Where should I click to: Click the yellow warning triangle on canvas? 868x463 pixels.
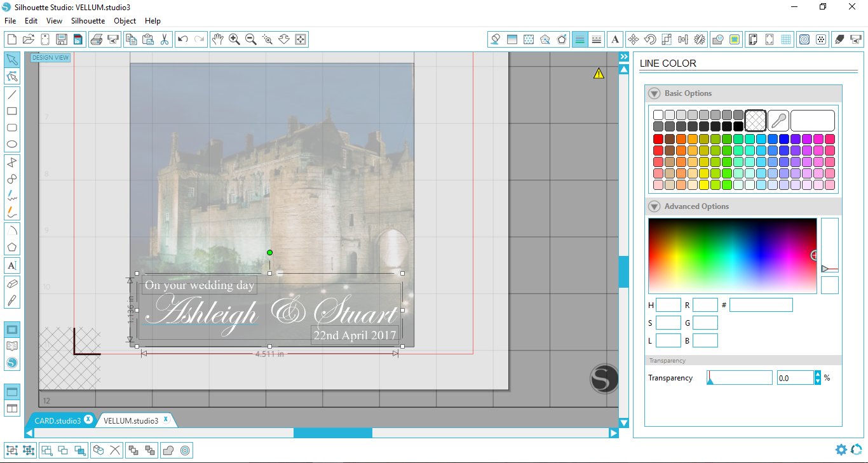[599, 74]
